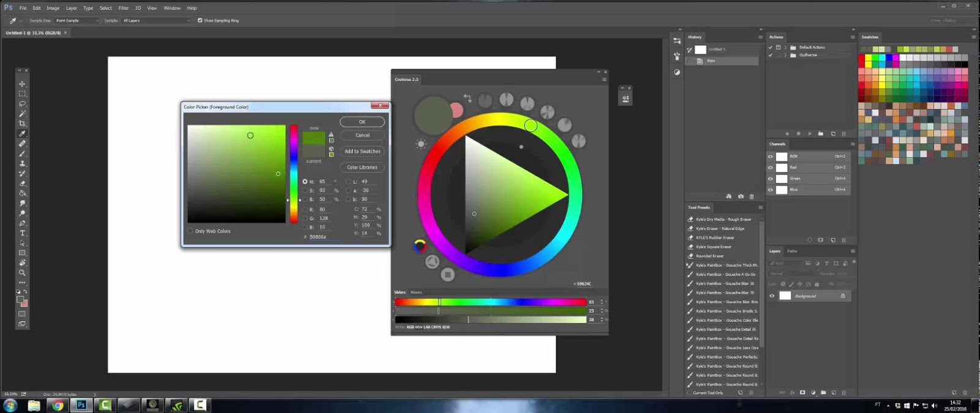Open the Coolorus panel menu
980x413 pixels.
coord(604,80)
